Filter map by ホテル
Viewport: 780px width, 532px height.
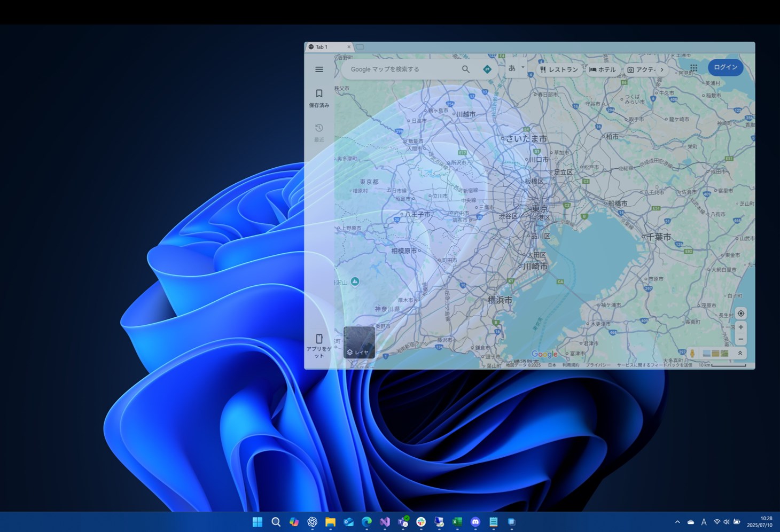tap(602, 69)
